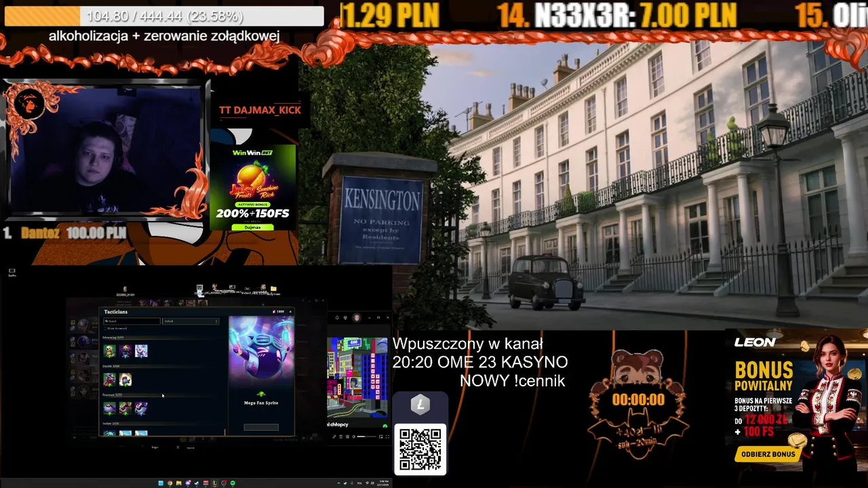
Task: Select the first tactician in the top row
Action: (109, 351)
